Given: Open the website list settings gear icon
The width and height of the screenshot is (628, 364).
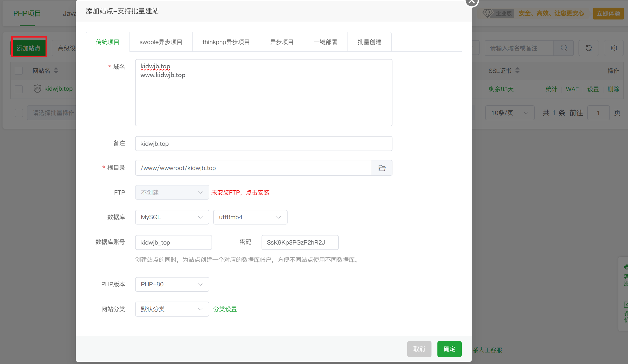Looking at the screenshot, I should (x=614, y=48).
